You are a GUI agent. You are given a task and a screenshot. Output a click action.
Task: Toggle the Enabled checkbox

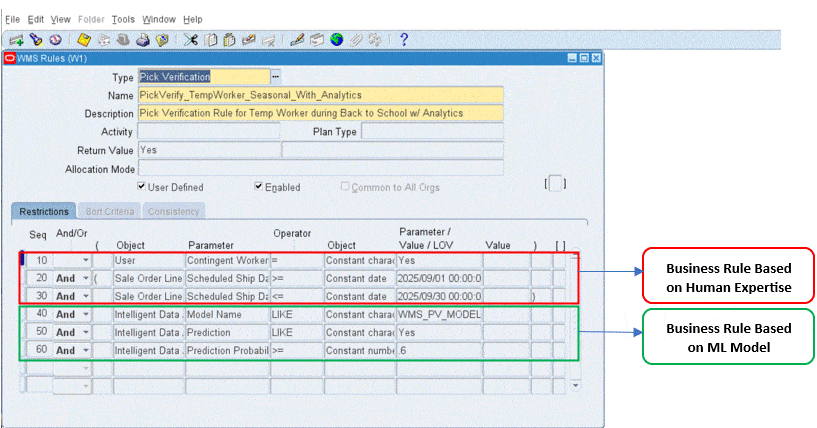pos(258,186)
